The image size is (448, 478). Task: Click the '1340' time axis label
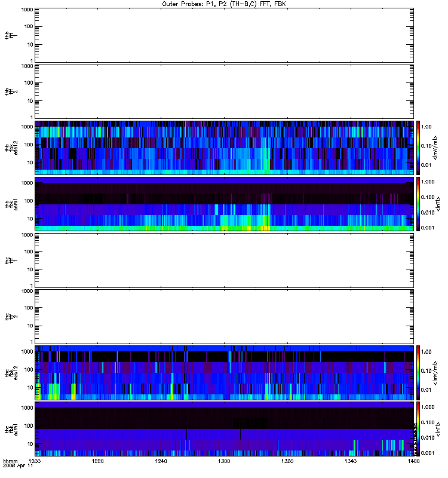(351, 461)
